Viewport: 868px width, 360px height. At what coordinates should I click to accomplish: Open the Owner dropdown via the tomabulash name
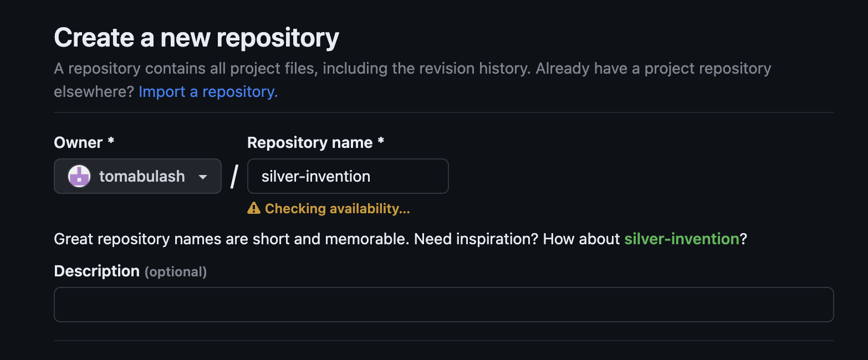pos(142,176)
